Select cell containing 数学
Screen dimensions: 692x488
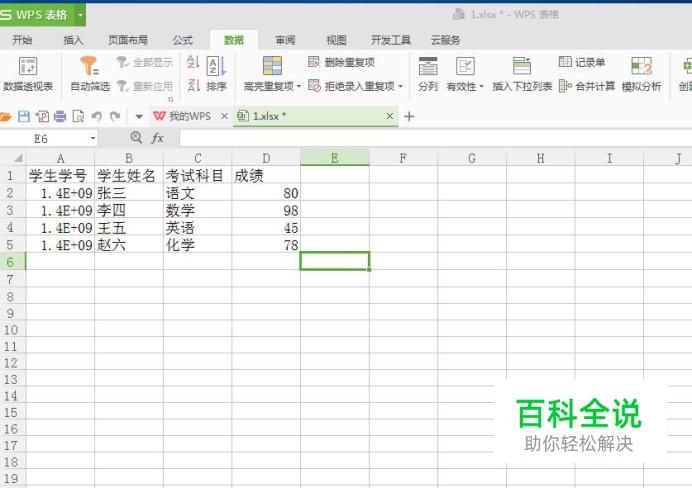198,210
